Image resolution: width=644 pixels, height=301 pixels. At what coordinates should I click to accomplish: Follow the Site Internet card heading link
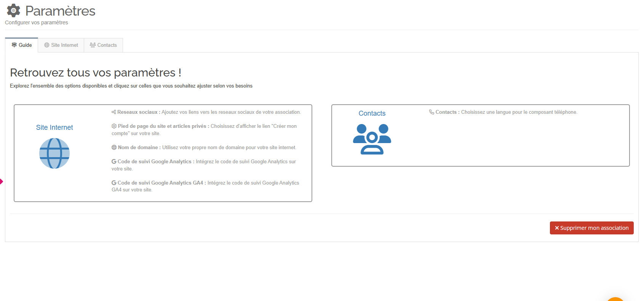tap(54, 127)
